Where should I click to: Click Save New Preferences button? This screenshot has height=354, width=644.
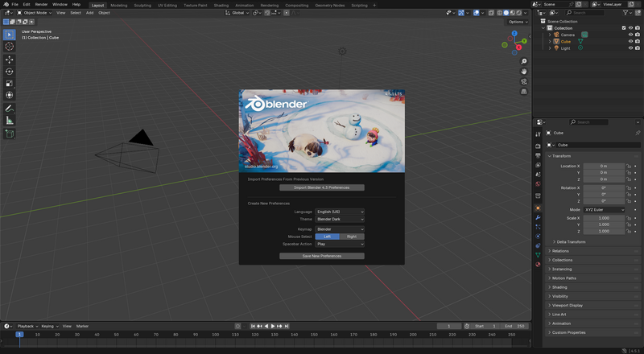pos(322,256)
